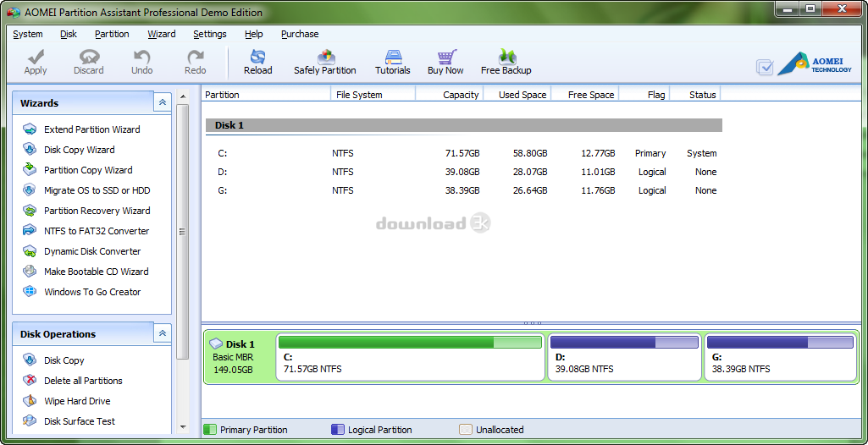
Task: Click the Extend Partition Wizard icon
Action: tap(30, 129)
